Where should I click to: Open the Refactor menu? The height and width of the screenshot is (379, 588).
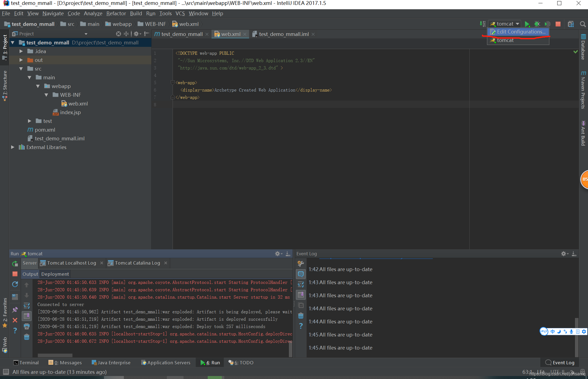coord(116,13)
